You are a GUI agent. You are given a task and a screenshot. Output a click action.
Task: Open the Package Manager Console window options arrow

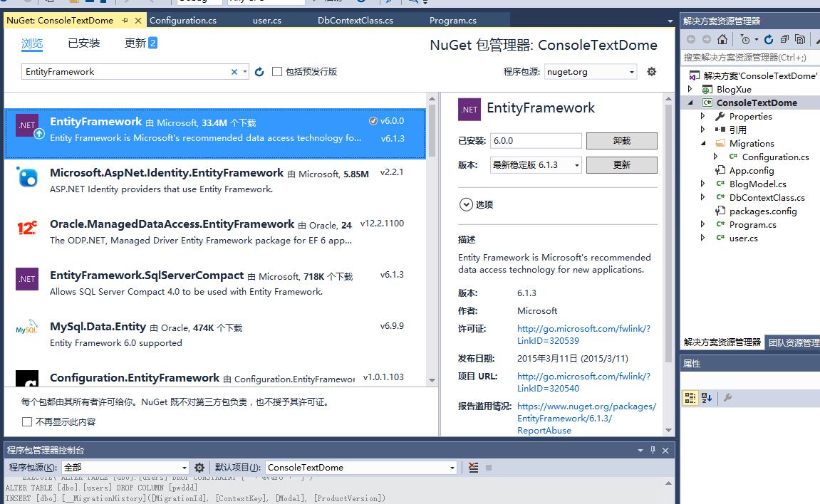coord(640,450)
